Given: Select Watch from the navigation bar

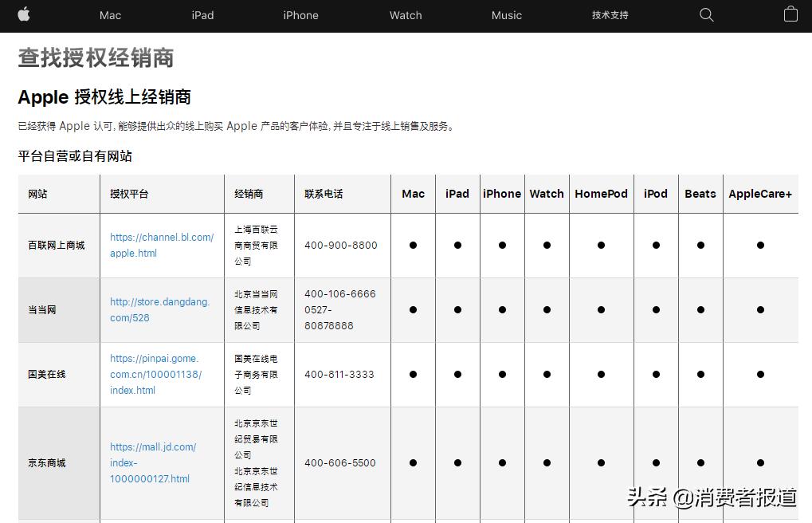Looking at the screenshot, I should pyautogui.click(x=405, y=15).
